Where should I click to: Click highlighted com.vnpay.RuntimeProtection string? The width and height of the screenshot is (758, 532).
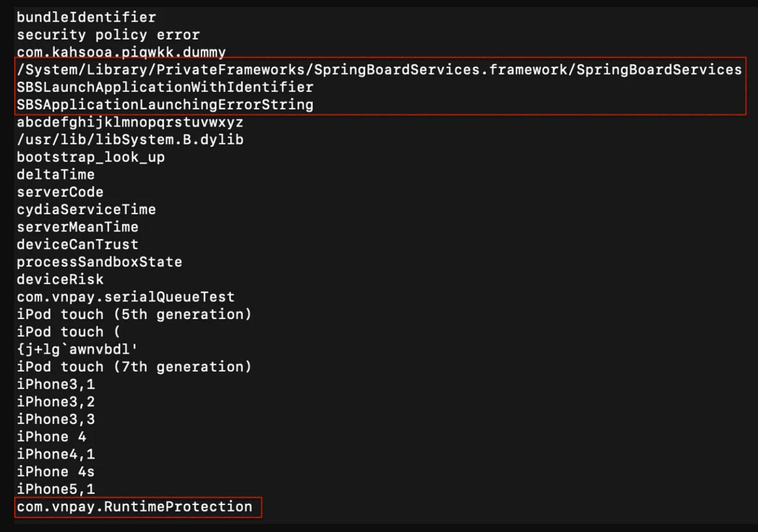134,507
